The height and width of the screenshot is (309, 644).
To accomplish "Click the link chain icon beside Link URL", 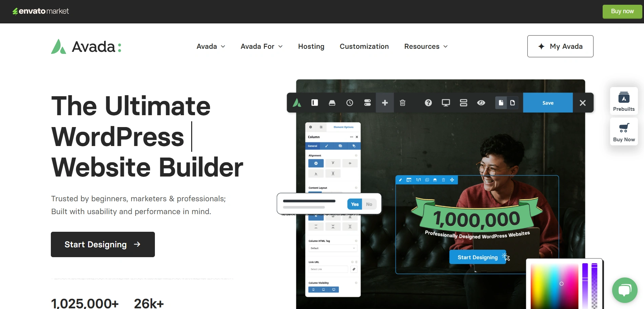I will click(354, 269).
